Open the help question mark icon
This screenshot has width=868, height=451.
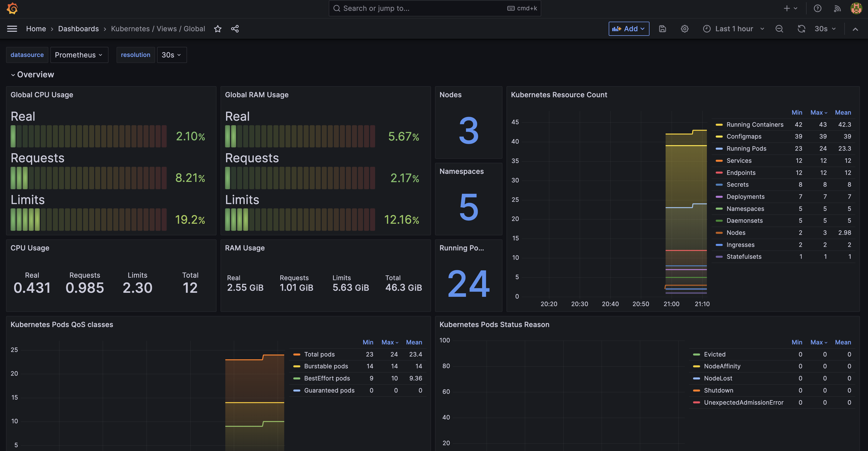tap(817, 8)
